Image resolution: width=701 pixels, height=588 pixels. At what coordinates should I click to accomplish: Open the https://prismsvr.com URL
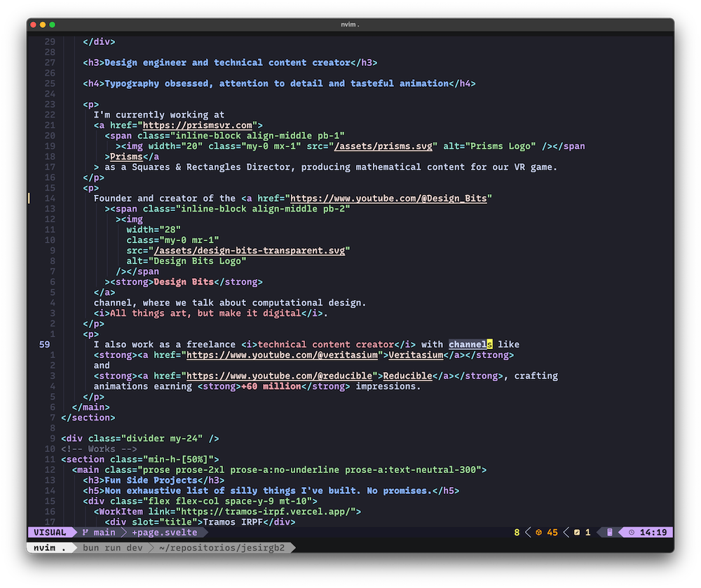pos(197,125)
